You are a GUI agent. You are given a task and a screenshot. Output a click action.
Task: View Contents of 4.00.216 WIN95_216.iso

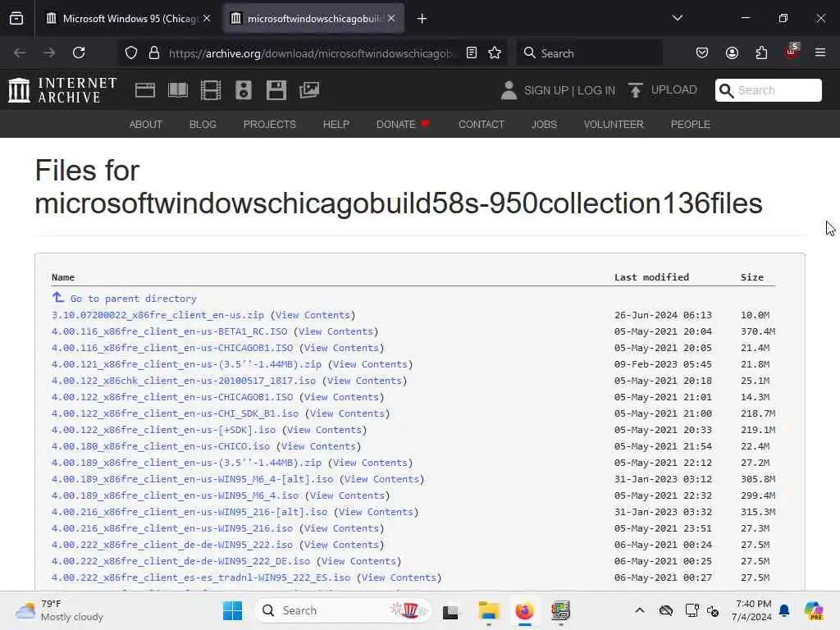(342, 529)
